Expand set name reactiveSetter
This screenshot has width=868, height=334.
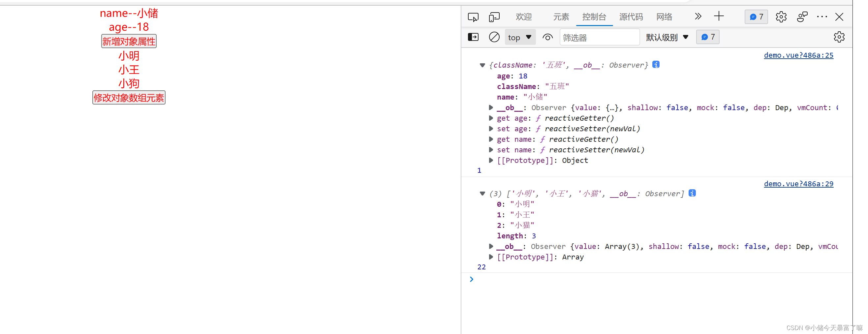tap(491, 150)
